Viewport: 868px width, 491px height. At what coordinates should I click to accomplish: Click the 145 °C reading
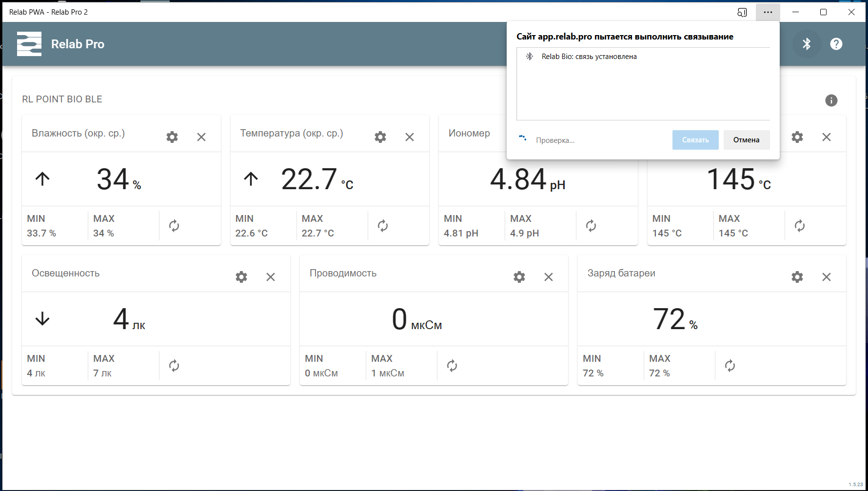tap(739, 179)
